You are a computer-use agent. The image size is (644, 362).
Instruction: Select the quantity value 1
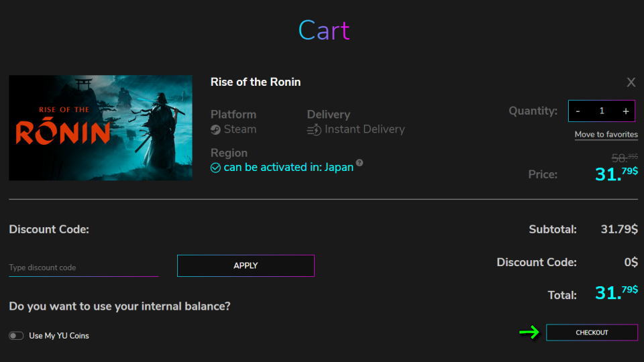pyautogui.click(x=602, y=111)
